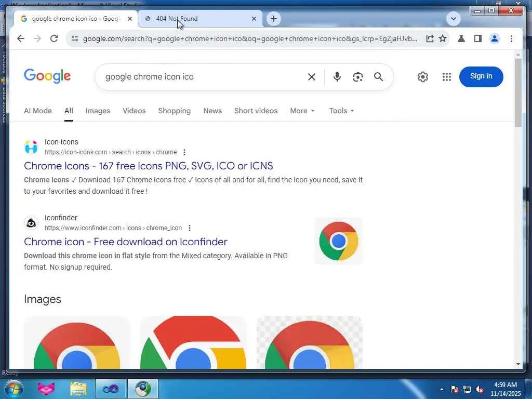
Task: Open the network status tray icon
Action: click(x=467, y=389)
